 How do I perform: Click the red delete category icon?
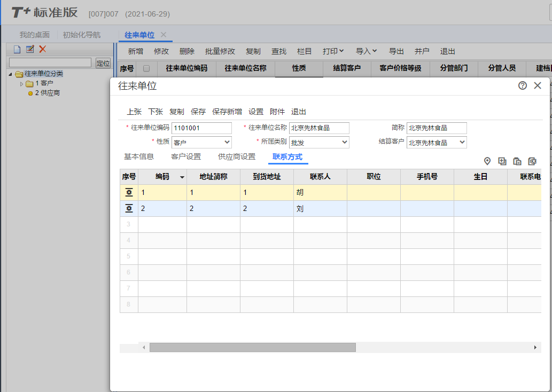click(43, 49)
